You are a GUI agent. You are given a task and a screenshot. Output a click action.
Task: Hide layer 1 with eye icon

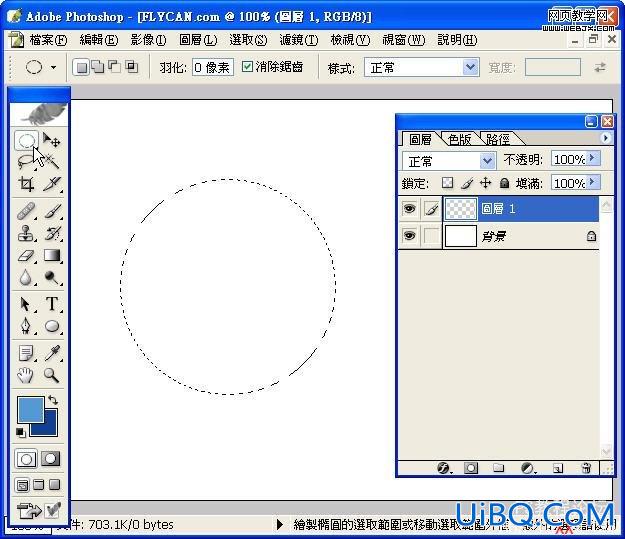(409, 208)
